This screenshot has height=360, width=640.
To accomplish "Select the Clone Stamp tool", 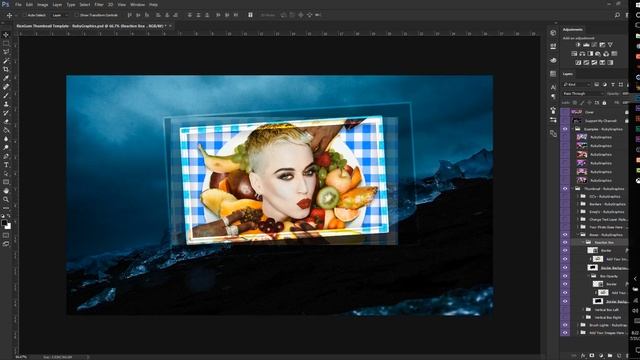I will [6, 104].
